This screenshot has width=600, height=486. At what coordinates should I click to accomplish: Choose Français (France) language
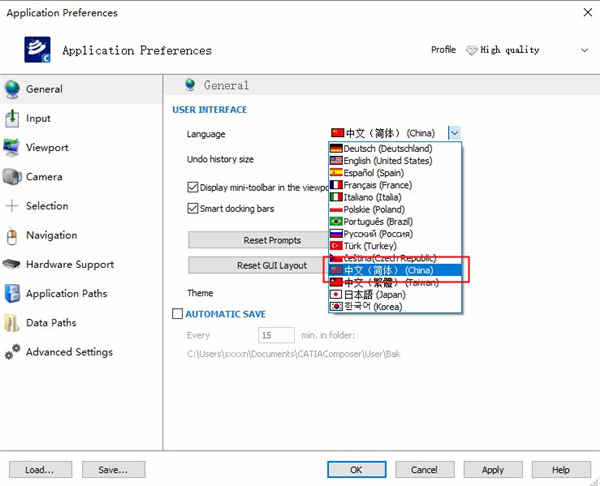click(x=395, y=185)
